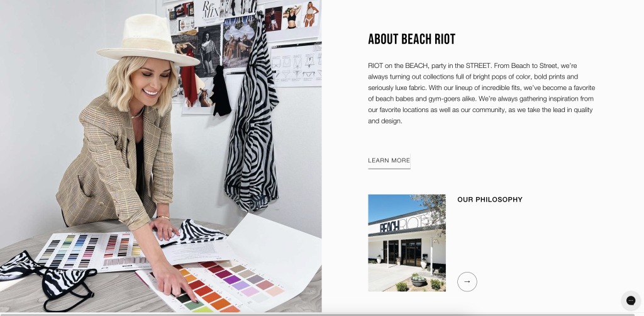Click the ABOUT BEACH RIOT heading

(411, 40)
